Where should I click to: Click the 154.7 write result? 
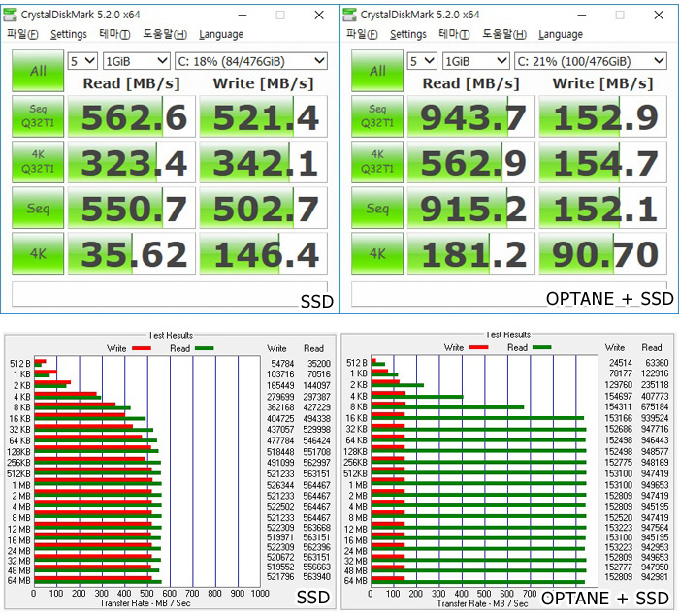coord(602,162)
